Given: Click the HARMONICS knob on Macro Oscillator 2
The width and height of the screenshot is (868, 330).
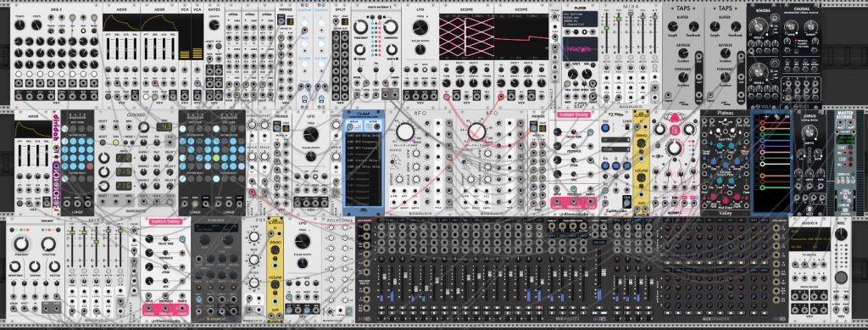Looking at the screenshot, I should click(x=391, y=26).
